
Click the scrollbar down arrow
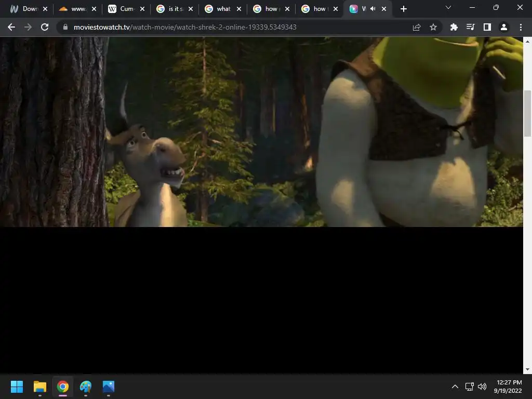pos(527,369)
